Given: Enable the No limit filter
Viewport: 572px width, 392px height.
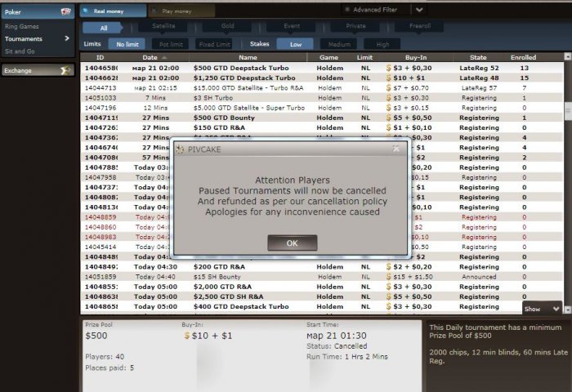Looking at the screenshot, I should pyautogui.click(x=127, y=44).
